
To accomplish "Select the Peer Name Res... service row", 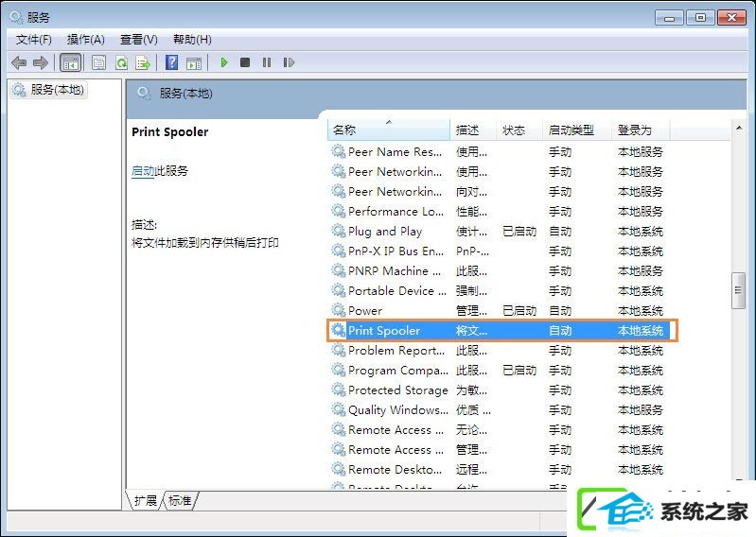I will [499, 152].
